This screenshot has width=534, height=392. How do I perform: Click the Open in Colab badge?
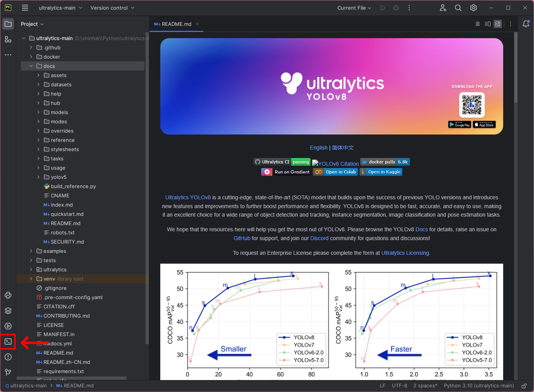coord(335,172)
